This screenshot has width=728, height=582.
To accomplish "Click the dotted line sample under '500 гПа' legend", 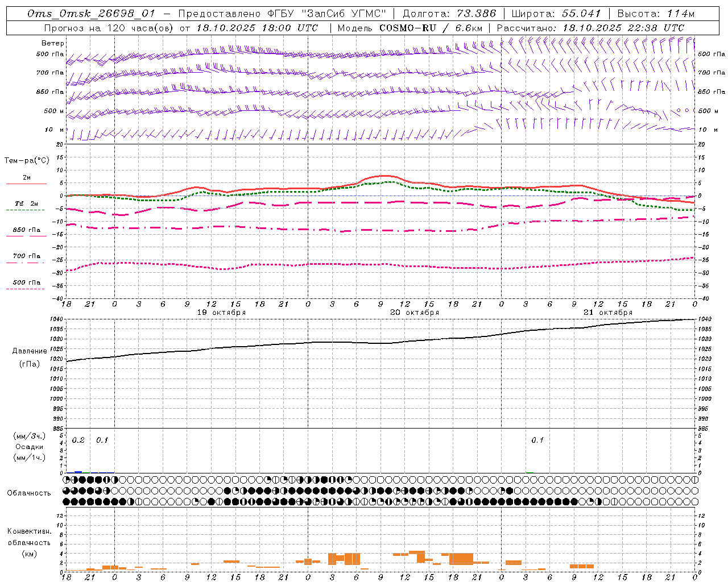I will 25,289.
